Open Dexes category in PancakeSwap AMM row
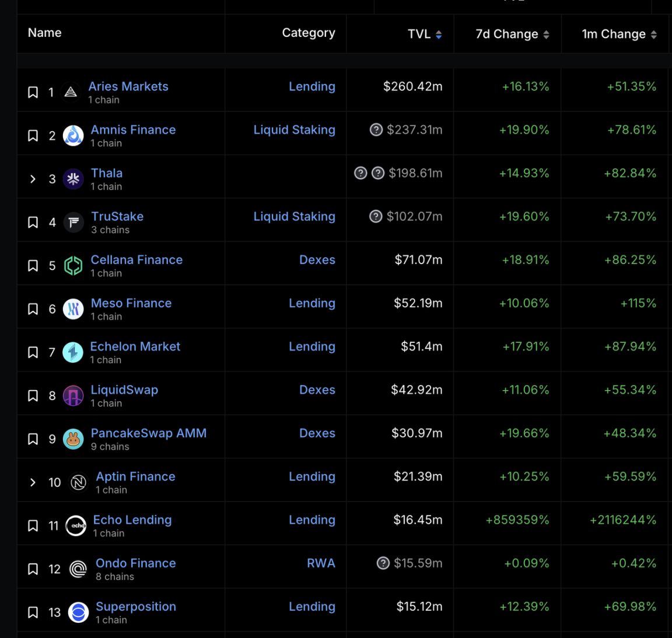Viewport: 672px width, 638px height. (x=317, y=433)
